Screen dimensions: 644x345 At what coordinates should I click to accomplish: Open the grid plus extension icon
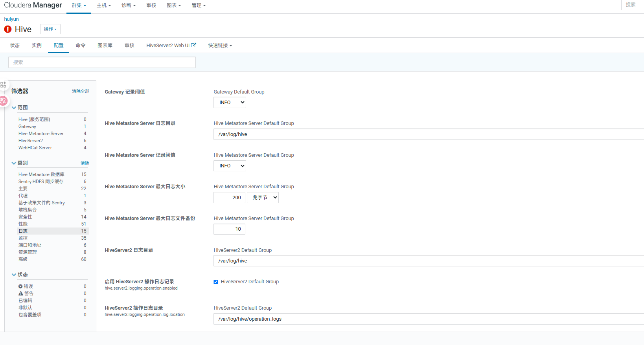tap(3, 84)
